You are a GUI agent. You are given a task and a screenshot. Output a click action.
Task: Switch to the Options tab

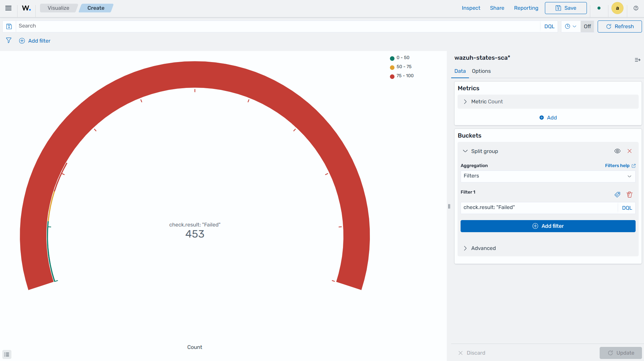(481, 71)
